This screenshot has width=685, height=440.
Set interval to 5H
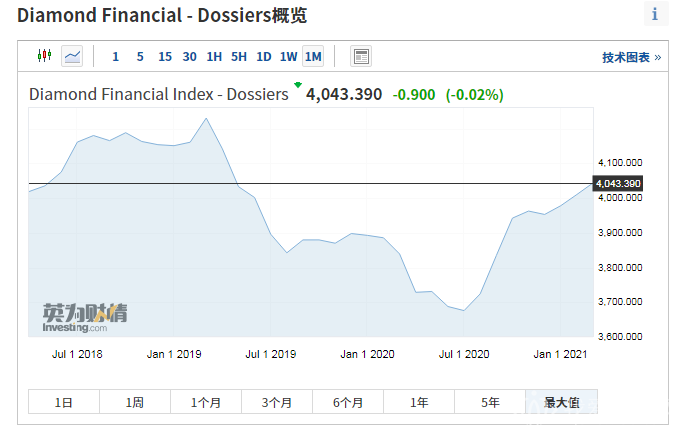pyautogui.click(x=239, y=56)
